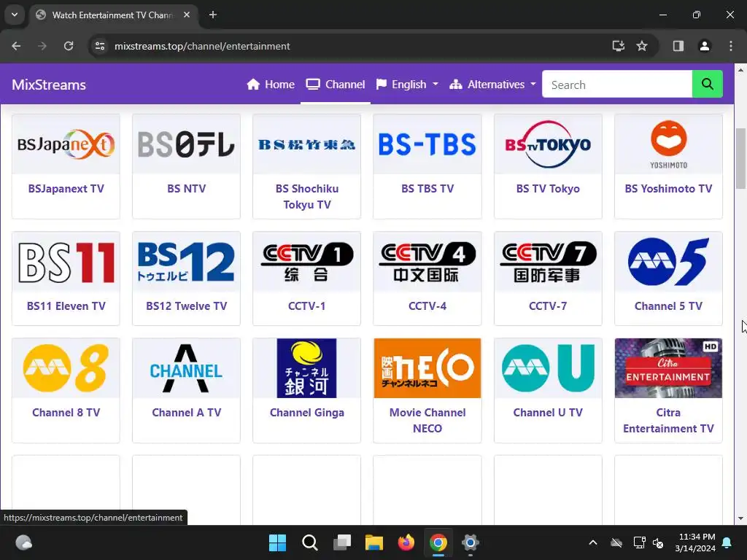Open the Channel U TV link

click(x=548, y=413)
